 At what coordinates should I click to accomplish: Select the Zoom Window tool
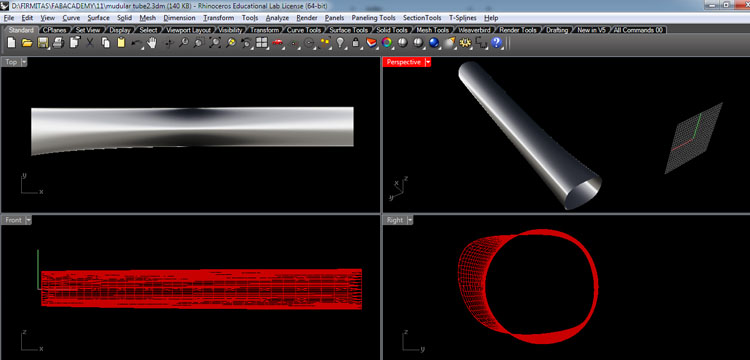pyautogui.click(x=199, y=43)
